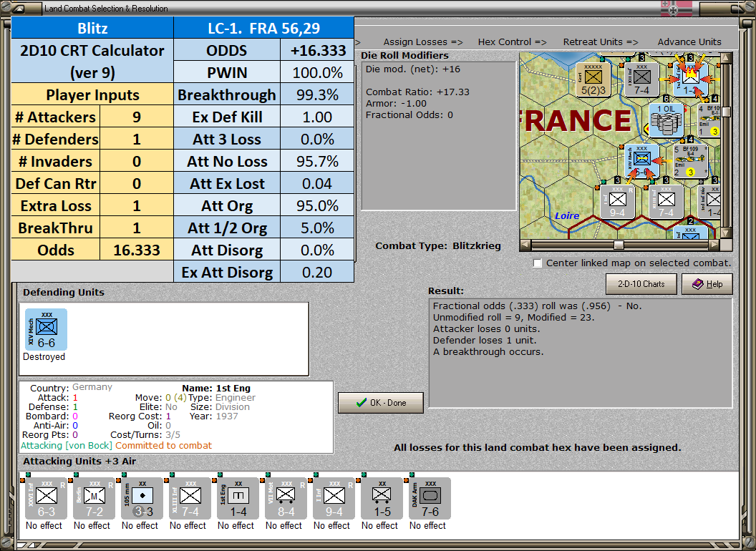Screen dimensions: 756x551
Task: Go to the Retreat Units step
Action: [x=600, y=42]
